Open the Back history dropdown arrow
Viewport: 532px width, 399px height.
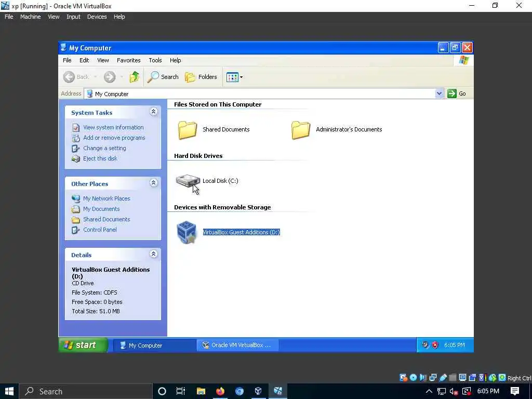pyautogui.click(x=96, y=77)
